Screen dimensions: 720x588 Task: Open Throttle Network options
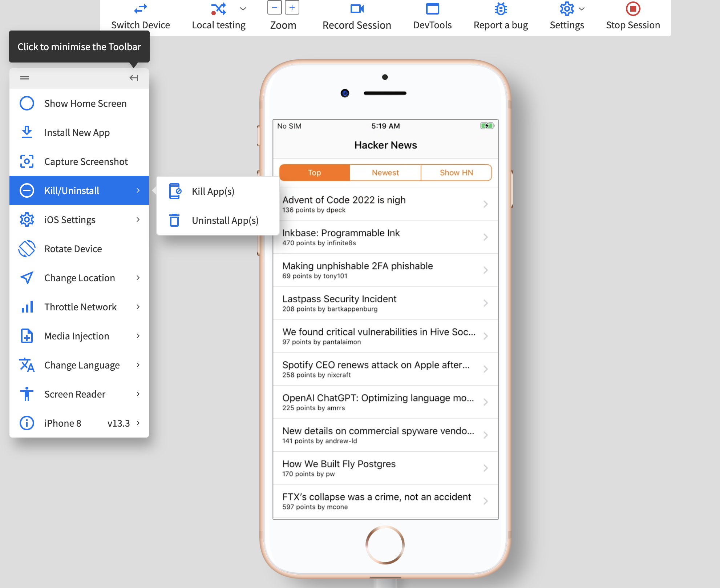point(80,307)
